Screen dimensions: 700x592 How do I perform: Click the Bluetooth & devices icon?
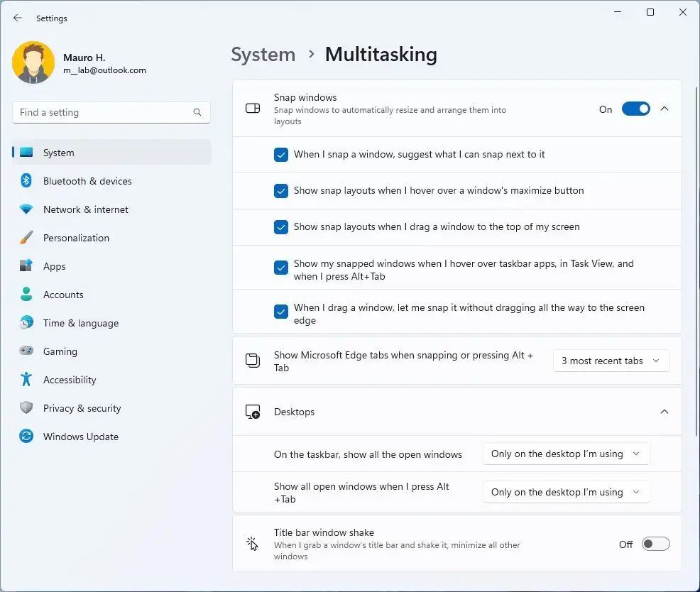point(26,181)
